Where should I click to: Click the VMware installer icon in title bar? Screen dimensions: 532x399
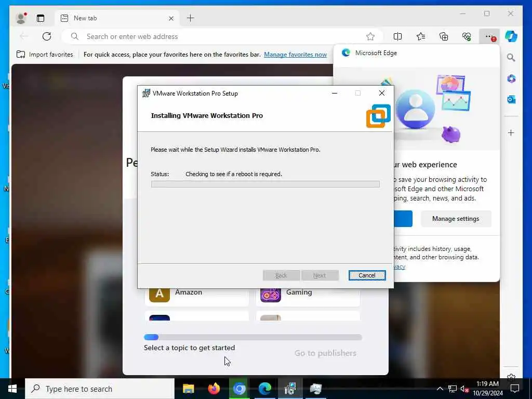(x=146, y=93)
